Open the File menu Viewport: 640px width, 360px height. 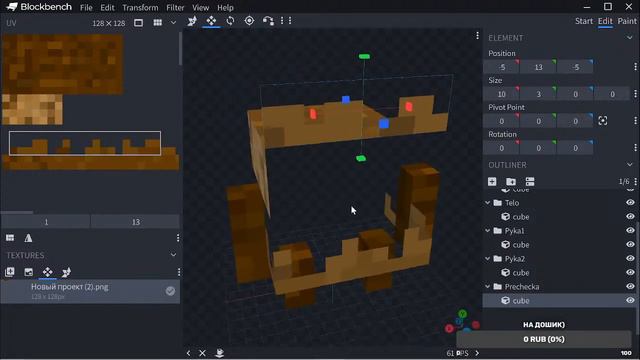click(86, 7)
